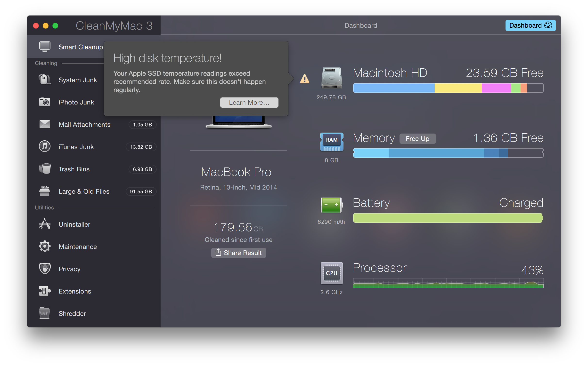Launch the Uninstaller utility

[74, 224]
